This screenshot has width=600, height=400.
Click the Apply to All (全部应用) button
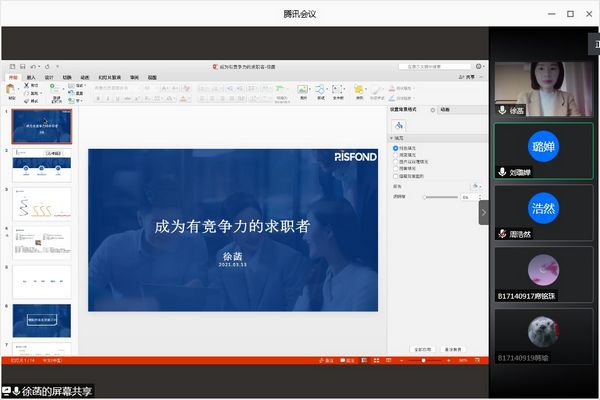422,349
